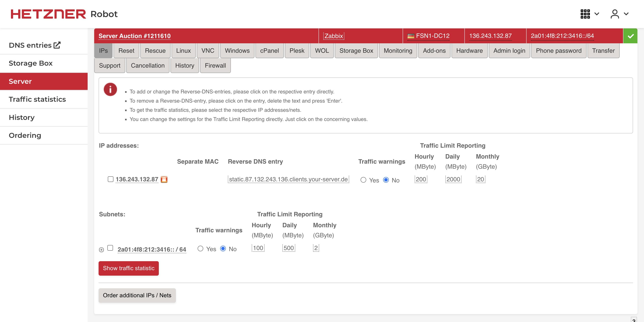Image resolution: width=644 pixels, height=322 pixels.
Task: Check the box for IP 136.243.132.87
Action: [x=110, y=179]
